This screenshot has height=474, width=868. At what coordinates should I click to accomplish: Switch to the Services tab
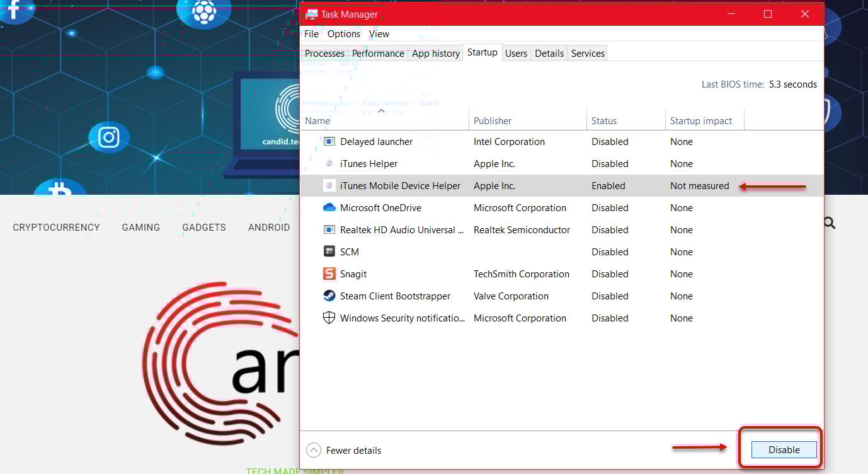(x=588, y=54)
